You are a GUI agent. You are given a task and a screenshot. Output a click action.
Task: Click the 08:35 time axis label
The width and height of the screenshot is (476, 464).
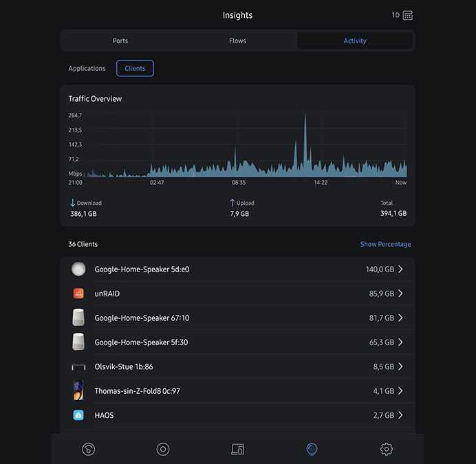tap(239, 182)
